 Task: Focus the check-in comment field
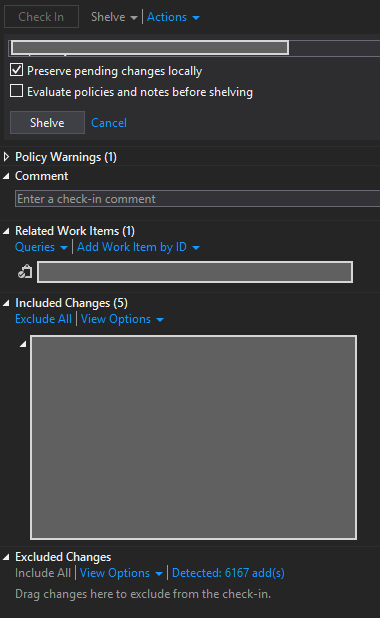tap(197, 199)
